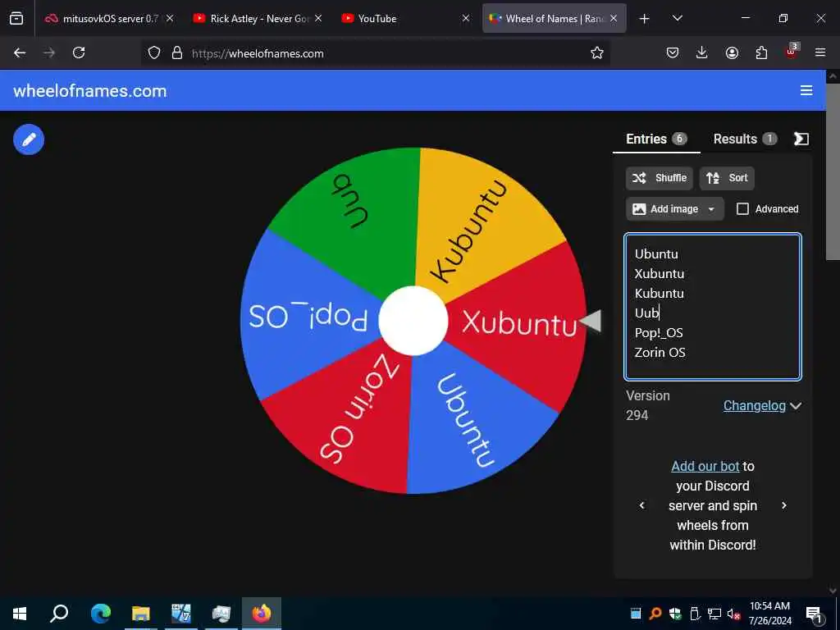Close the Rick Astley tab
This screenshot has height=630, width=840.
(x=318, y=18)
